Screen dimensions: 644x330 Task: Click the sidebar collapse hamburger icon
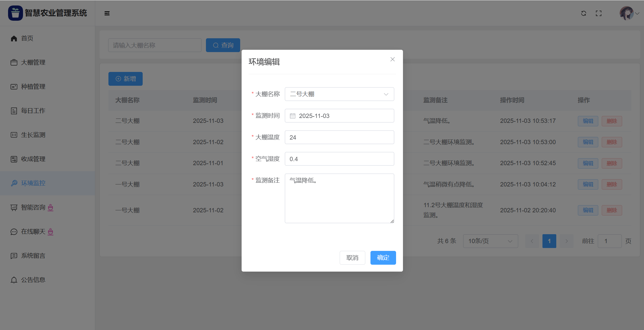[107, 13]
